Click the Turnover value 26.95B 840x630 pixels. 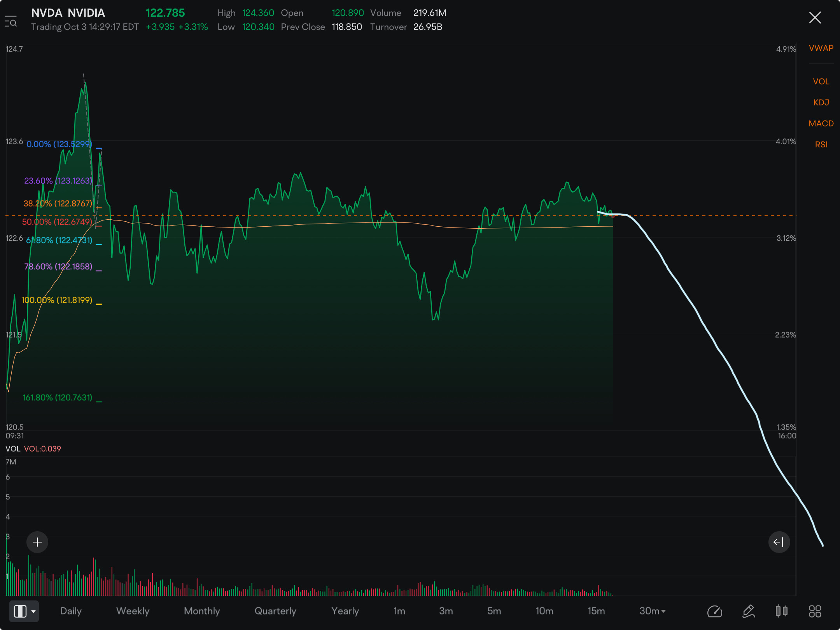(x=428, y=27)
